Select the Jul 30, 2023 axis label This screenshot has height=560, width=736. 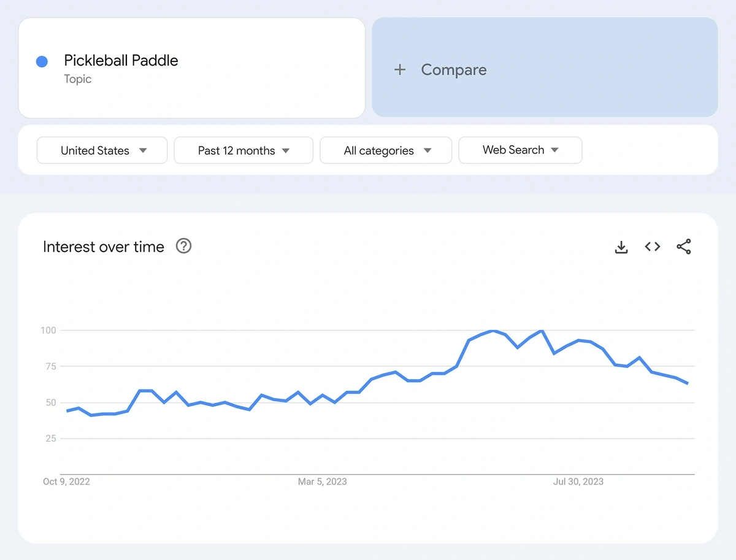(578, 481)
